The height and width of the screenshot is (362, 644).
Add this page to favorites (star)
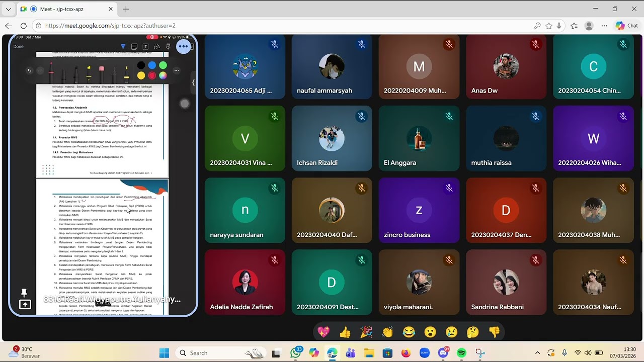[x=549, y=26]
